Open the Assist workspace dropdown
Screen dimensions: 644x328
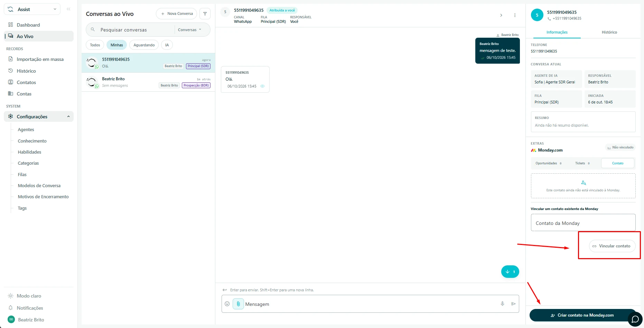tap(32, 9)
